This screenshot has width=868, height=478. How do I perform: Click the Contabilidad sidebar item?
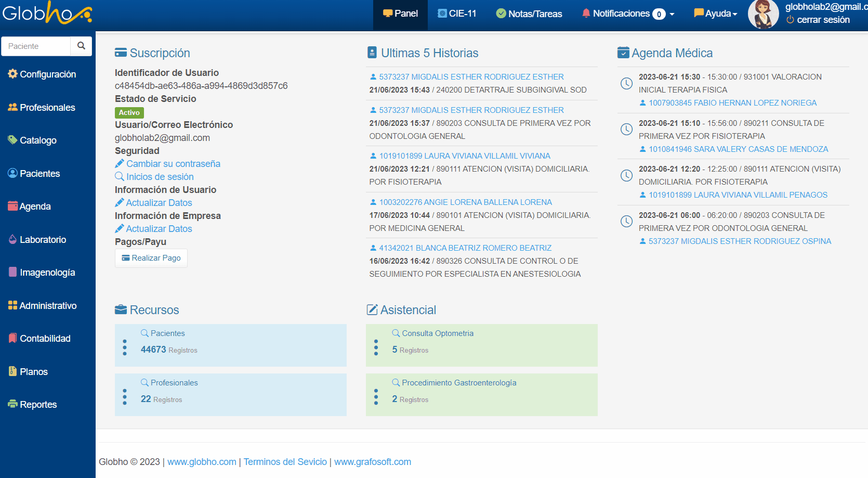(x=40, y=339)
